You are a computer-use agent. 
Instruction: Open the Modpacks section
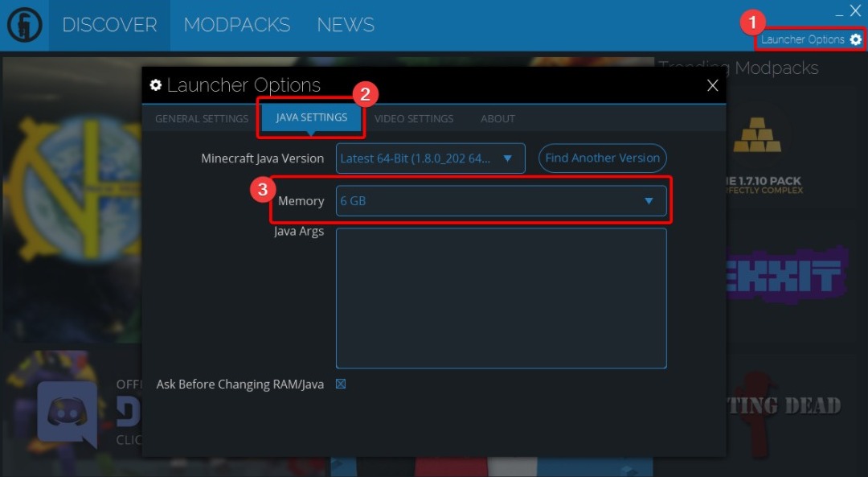[236, 25]
